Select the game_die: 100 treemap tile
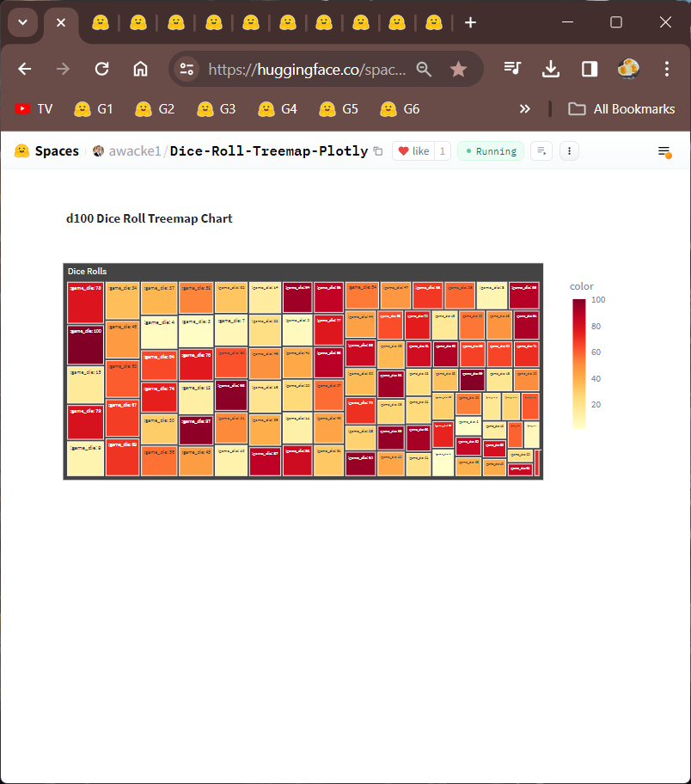The height and width of the screenshot is (784, 691). (85, 344)
